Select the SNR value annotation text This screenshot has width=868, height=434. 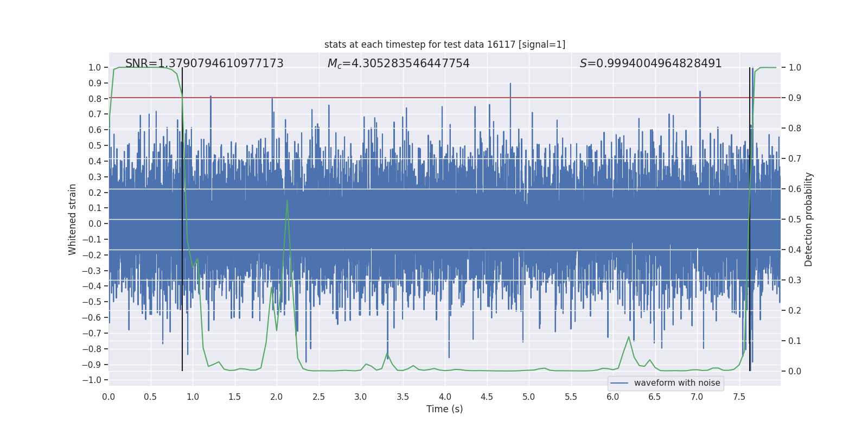204,63
